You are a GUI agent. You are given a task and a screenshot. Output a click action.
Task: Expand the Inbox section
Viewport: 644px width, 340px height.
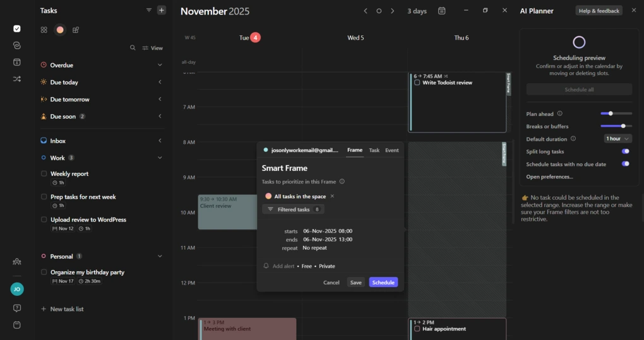[160, 141]
